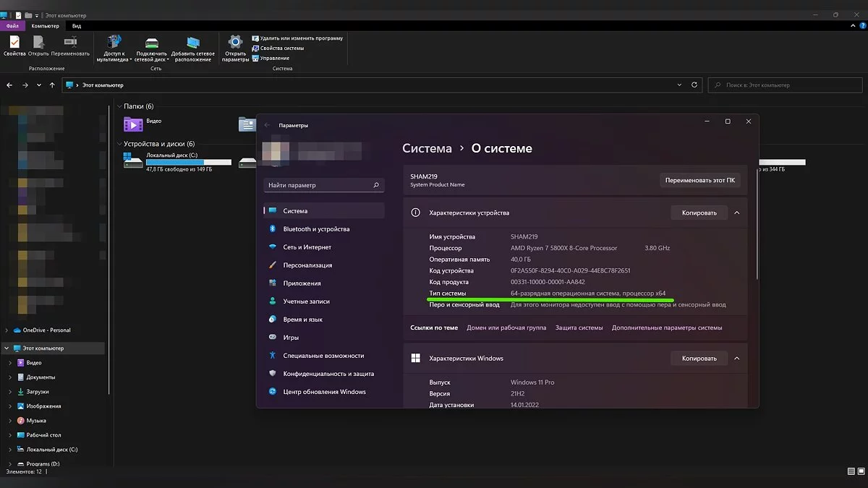The image size is (868, 488).
Task: Open the Файл ribbon tab
Action: (12, 26)
